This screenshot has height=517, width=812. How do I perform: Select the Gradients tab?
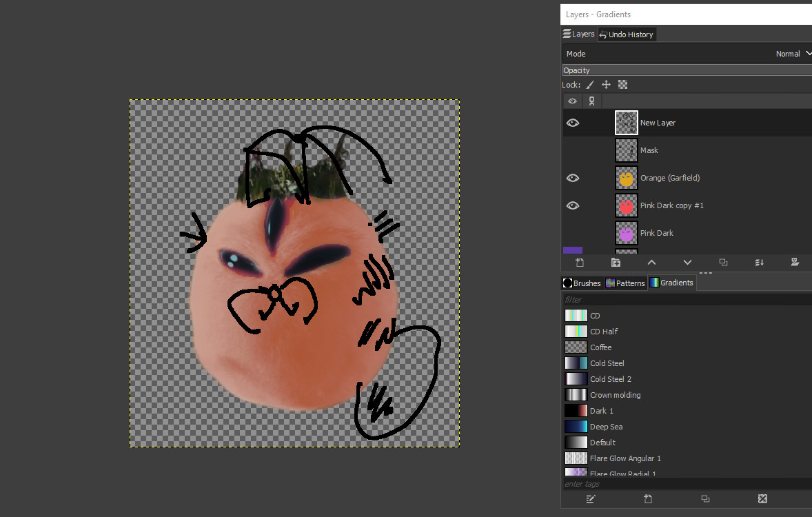pos(671,283)
